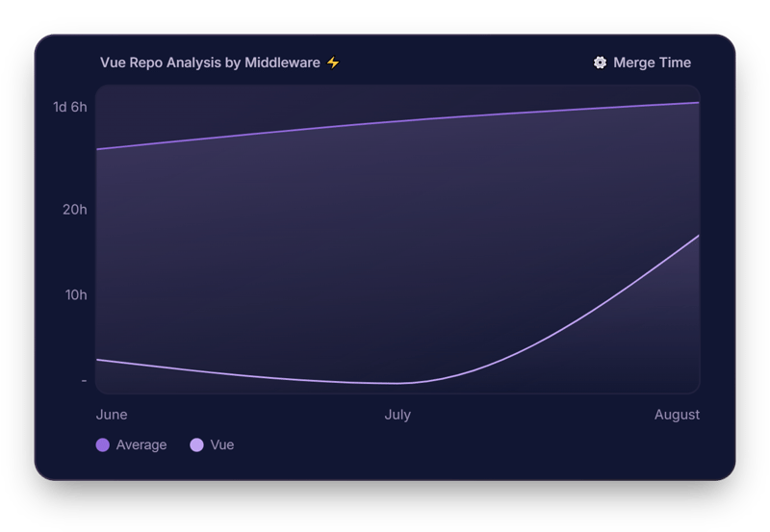Click the Vue legend label
Image resolution: width=770 pixels, height=532 pixels.
(x=222, y=444)
